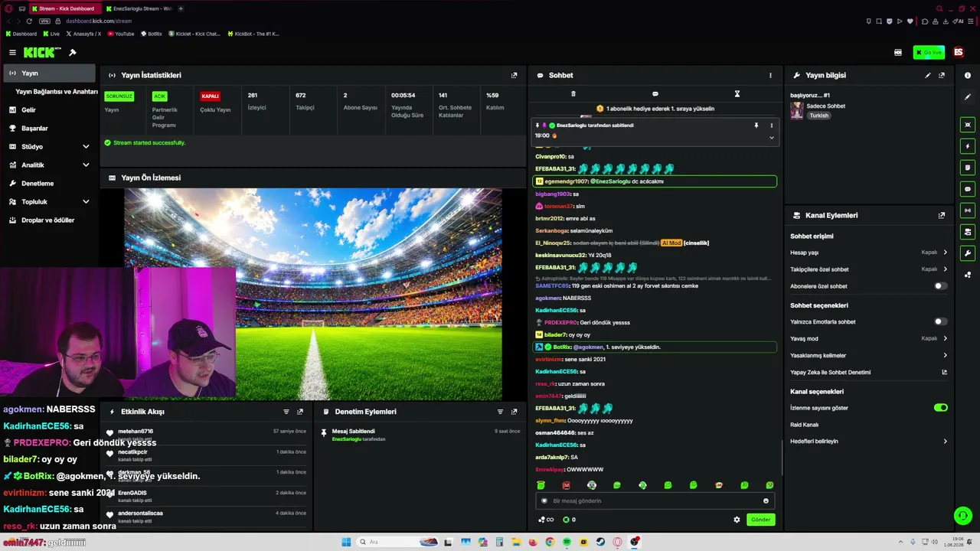Click the green Go live button
The image size is (980, 551).
click(x=929, y=53)
